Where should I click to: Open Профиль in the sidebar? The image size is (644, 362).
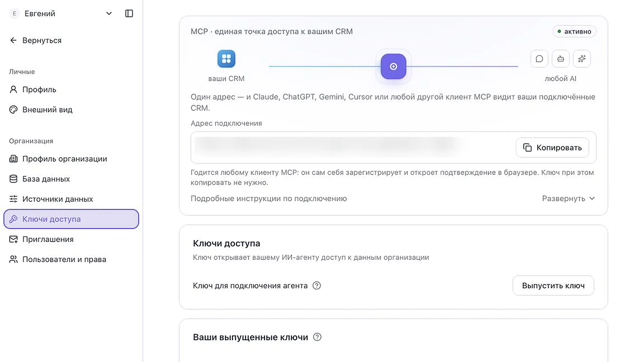(x=71, y=89)
